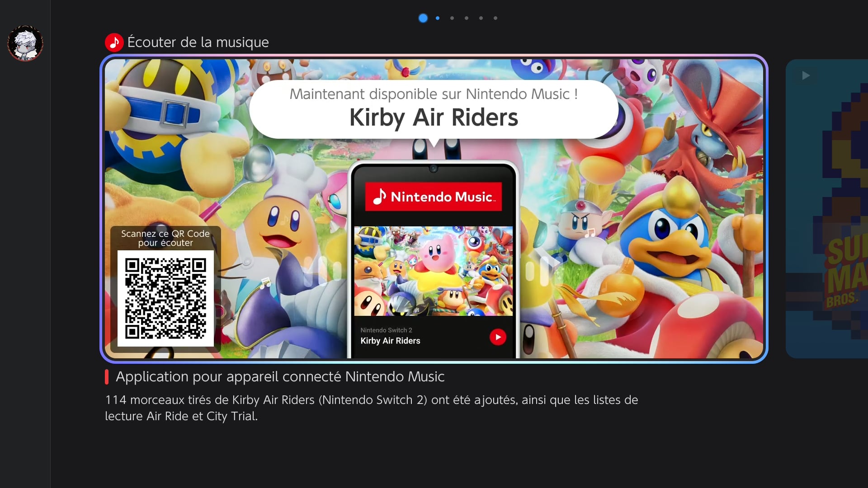Screen dimensions: 868x488
Task: Click 'Écouter de la musique' heading
Action: 198,42
